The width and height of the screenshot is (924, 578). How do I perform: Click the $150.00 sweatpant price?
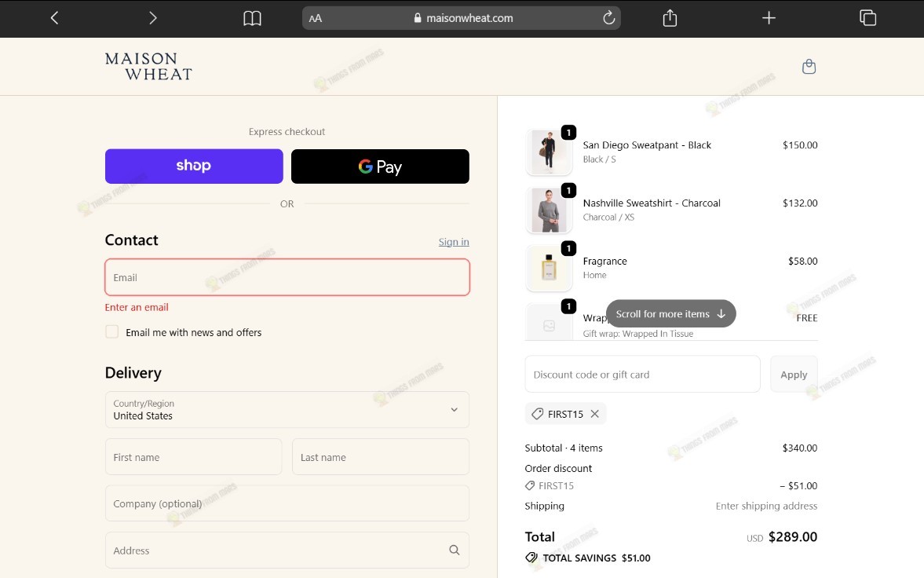pyautogui.click(x=800, y=145)
